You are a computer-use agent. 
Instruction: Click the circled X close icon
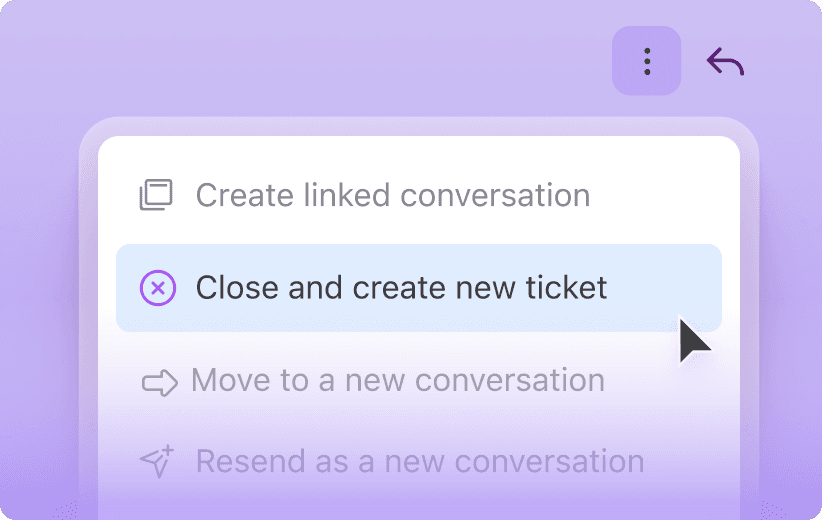pyautogui.click(x=157, y=288)
